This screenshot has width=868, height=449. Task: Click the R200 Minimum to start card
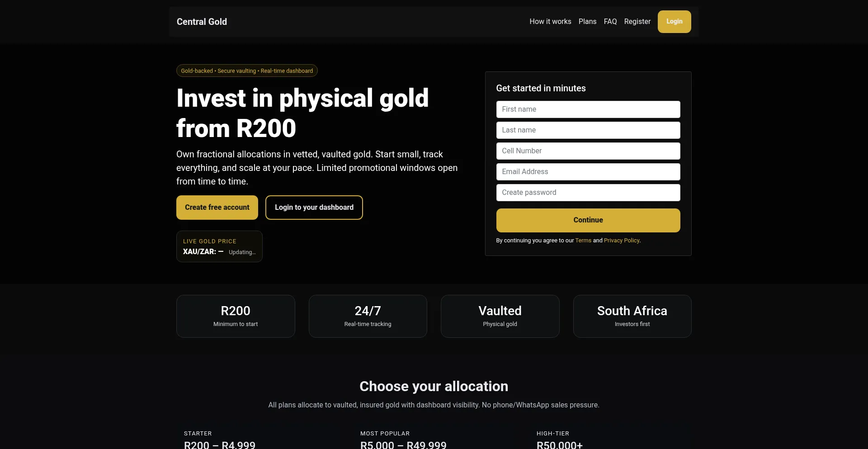click(x=236, y=316)
